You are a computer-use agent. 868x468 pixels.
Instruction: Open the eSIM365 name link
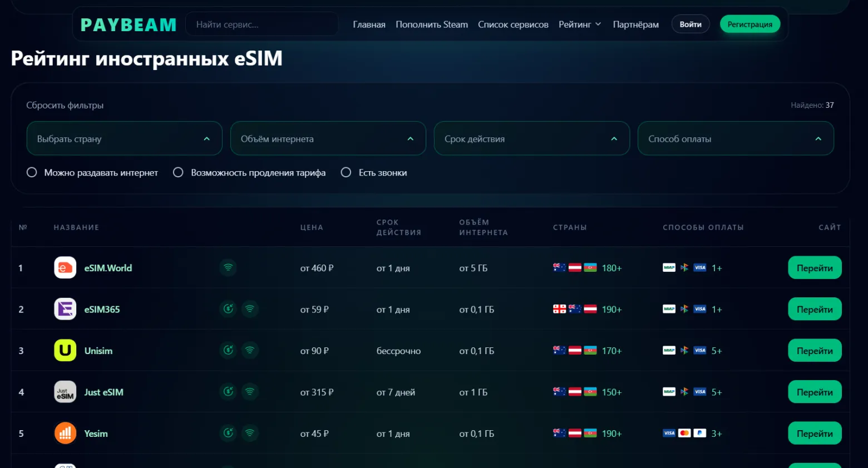(x=102, y=309)
